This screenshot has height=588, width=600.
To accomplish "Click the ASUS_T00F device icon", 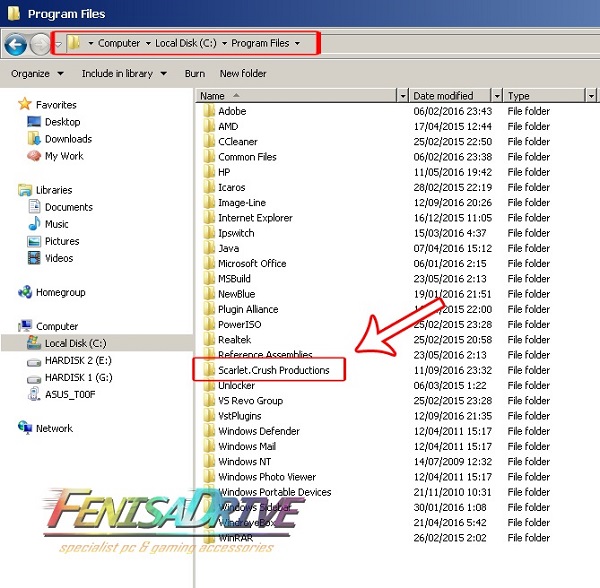I will pyautogui.click(x=34, y=394).
